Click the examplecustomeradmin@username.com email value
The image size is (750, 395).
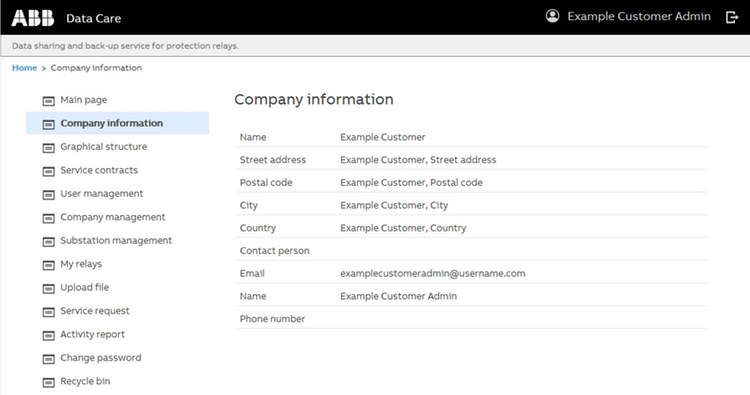click(432, 274)
